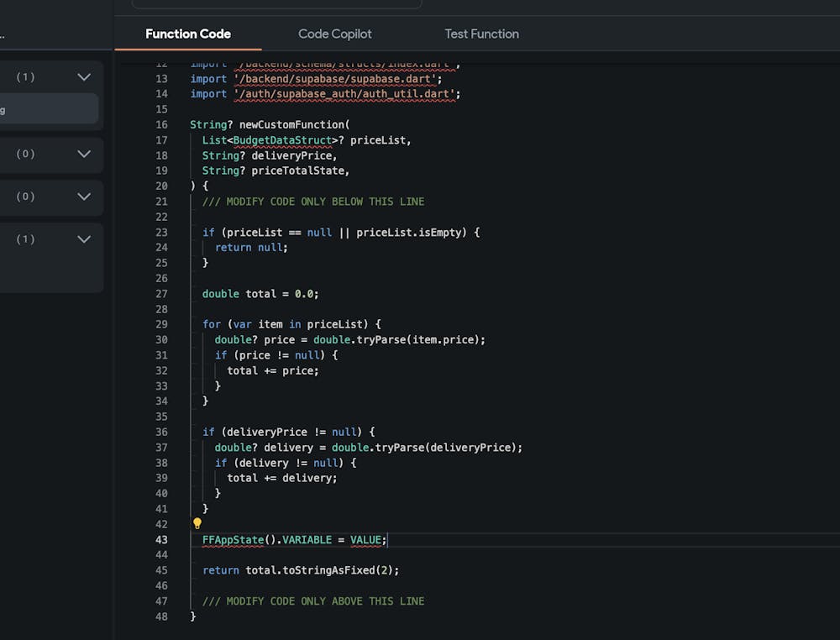
Task: Expand the upper (0) section chevron
Action: tap(84, 154)
